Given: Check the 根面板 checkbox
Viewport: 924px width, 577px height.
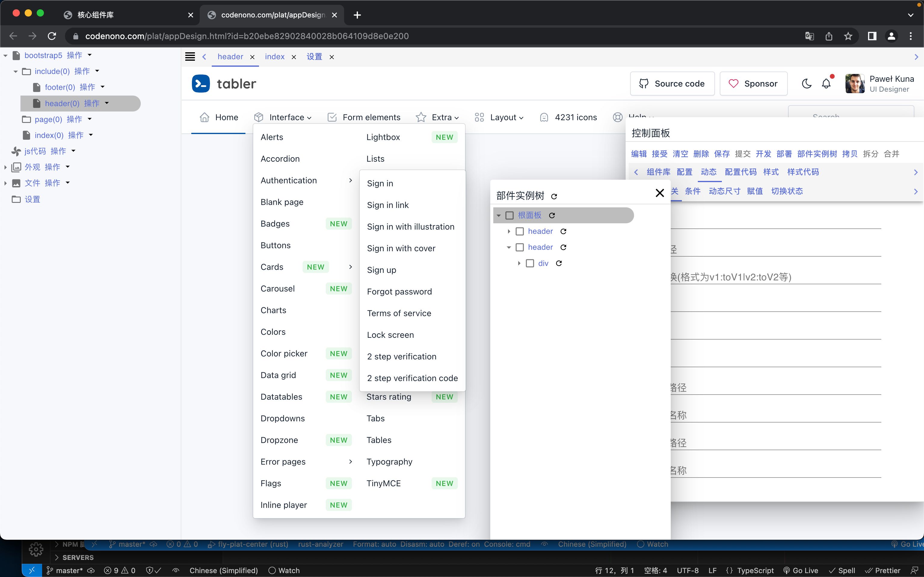Looking at the screenshot, I should pyautogui.click(x=509, y=215).
